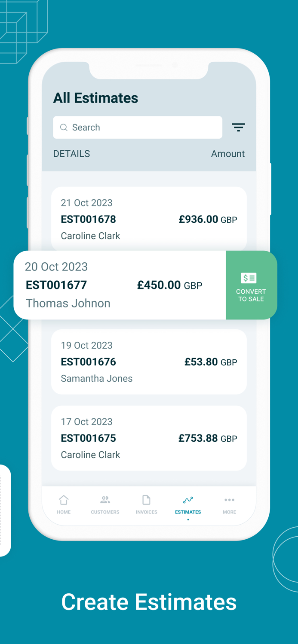Switch to the Estimates tab
The image size is (298, 644).
188,505
